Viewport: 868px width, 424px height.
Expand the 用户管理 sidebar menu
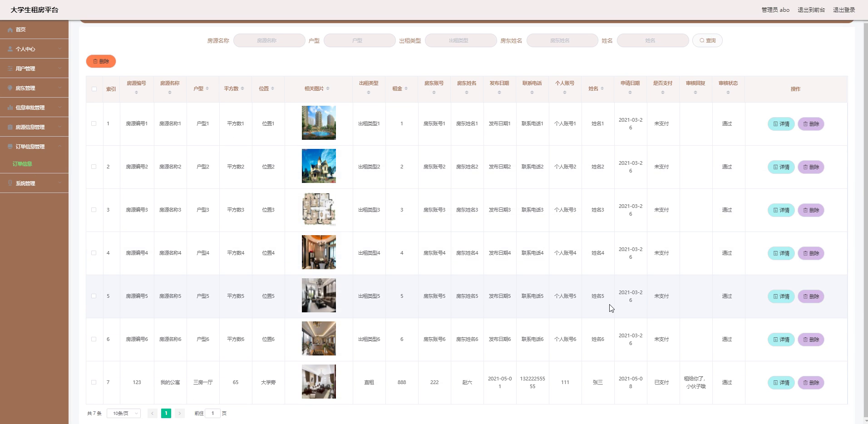click(x=34, y=69)
